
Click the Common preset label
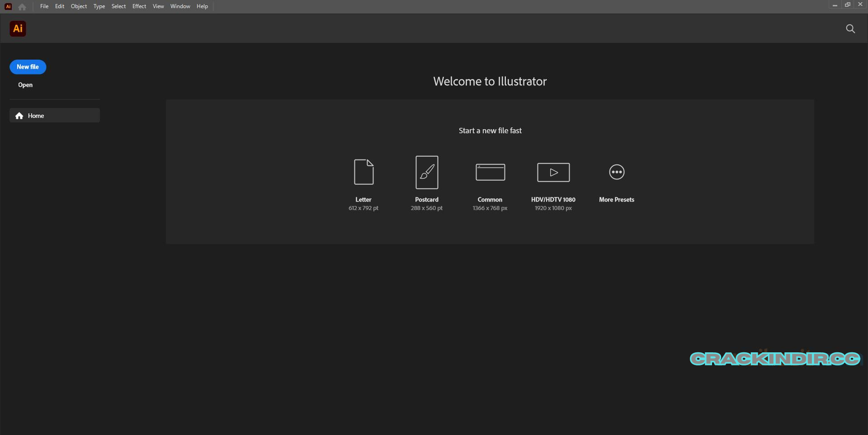(x=490, y=200)
